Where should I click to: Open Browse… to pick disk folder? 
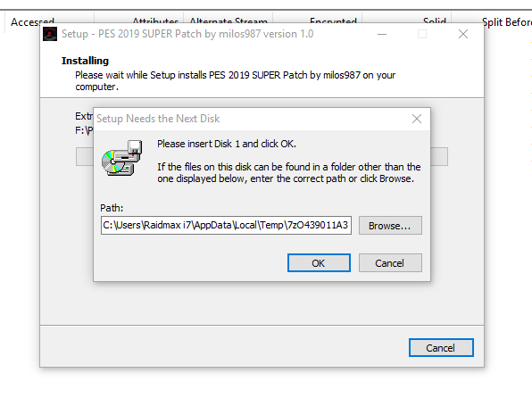click(390, 225)
